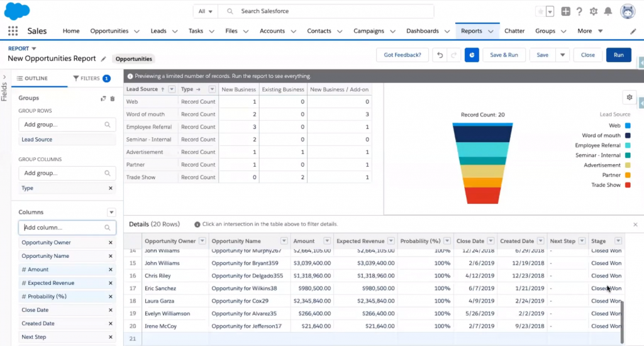Open the Setup gear in header

coord(594,11)
